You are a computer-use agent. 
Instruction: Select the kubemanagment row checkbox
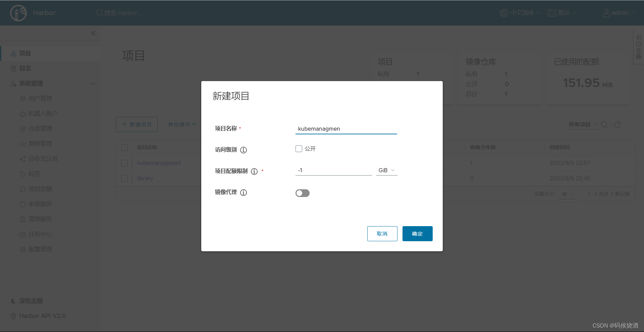(x=124, y=163)
